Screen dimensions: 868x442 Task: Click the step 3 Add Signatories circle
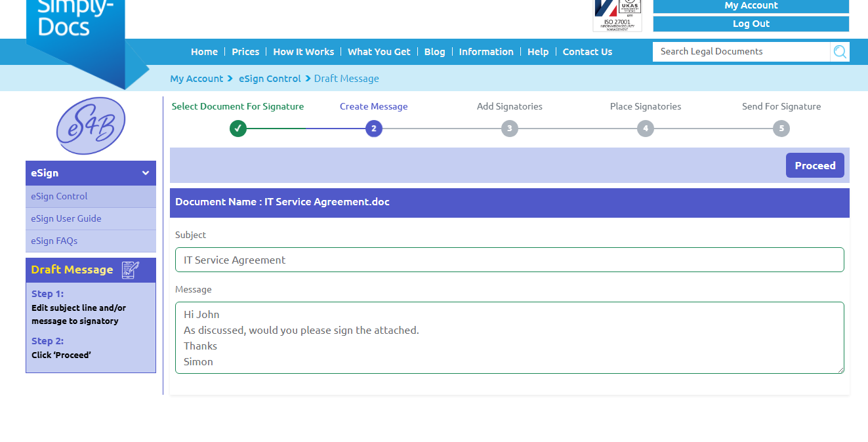(510, 129)
